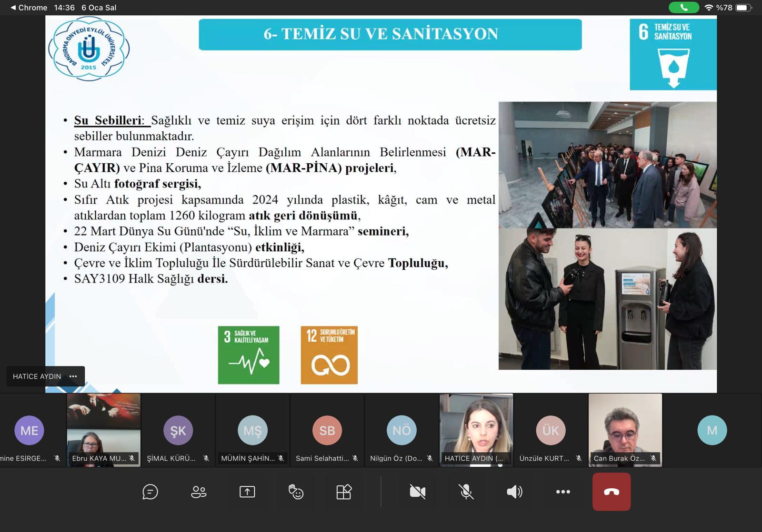Open the apps icon in toolbar
762x532 pixels.
tap(344, 492)
